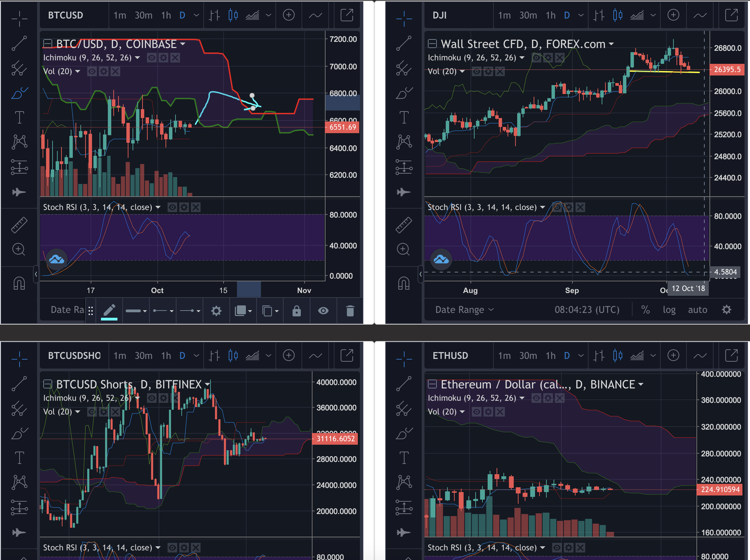
Task: Select bar chart style in ETHUSD toolbar
Action: [599, 355]
